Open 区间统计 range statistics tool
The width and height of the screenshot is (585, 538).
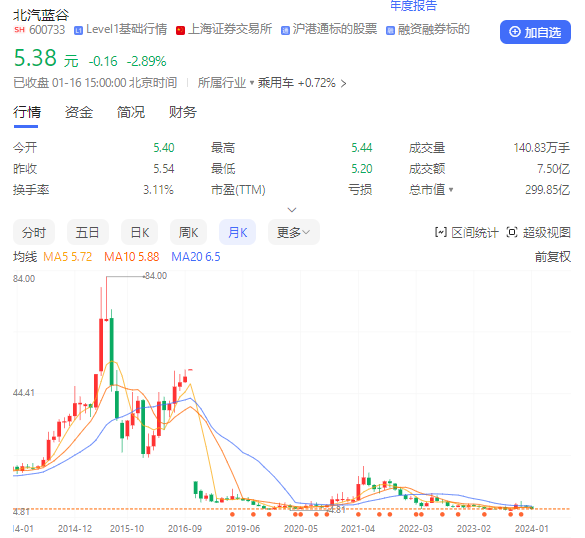click(466, 232)
